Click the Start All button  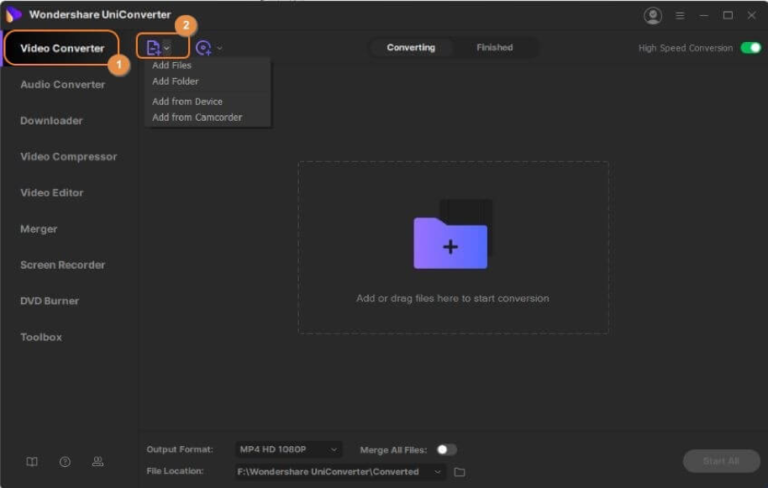click(721, 461)
